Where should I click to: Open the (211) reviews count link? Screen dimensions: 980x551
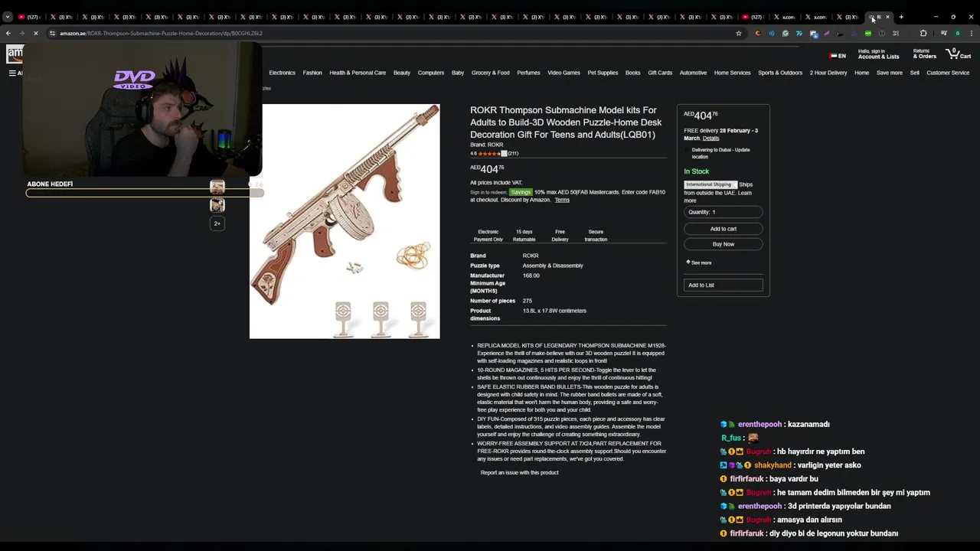513,153
